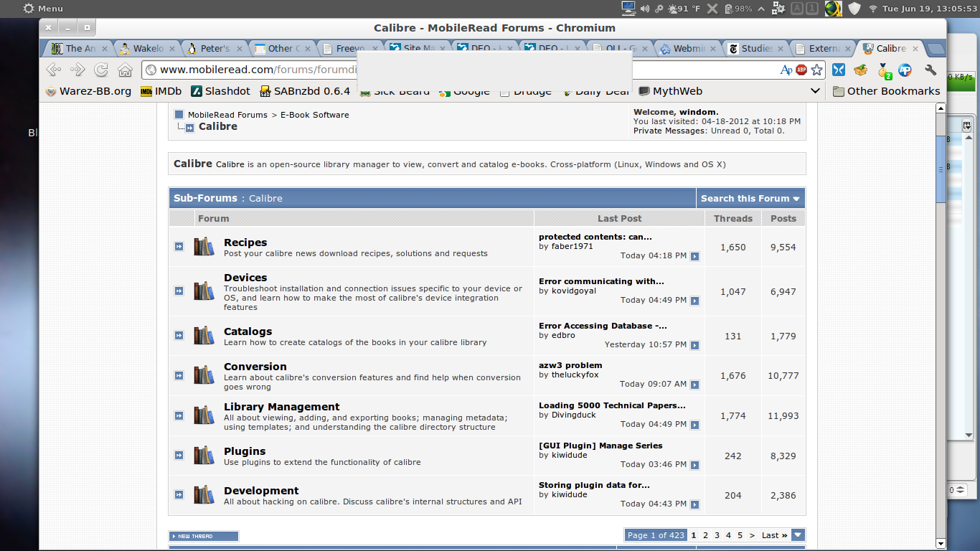
Task: Jump to last post in Recipes row
Action: 694,256
